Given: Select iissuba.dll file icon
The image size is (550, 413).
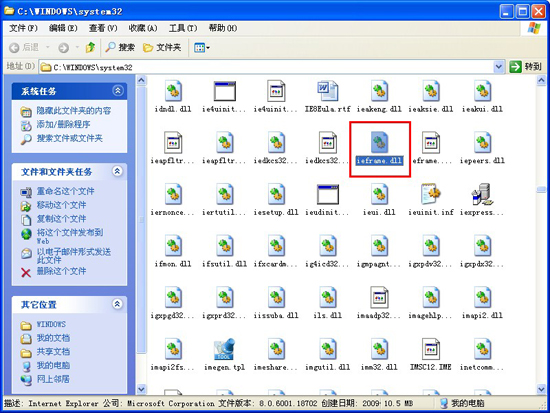Looking at the screenshot, I should pos(276,297).
